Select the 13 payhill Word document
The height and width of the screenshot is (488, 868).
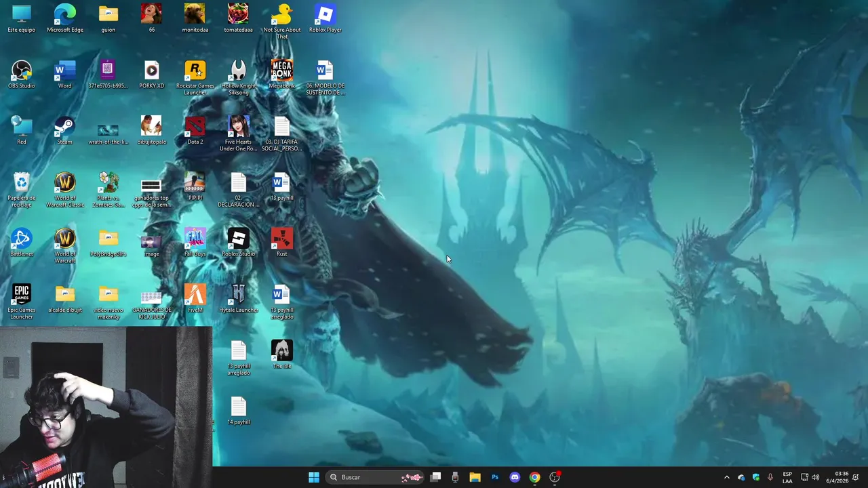[282, 186]
